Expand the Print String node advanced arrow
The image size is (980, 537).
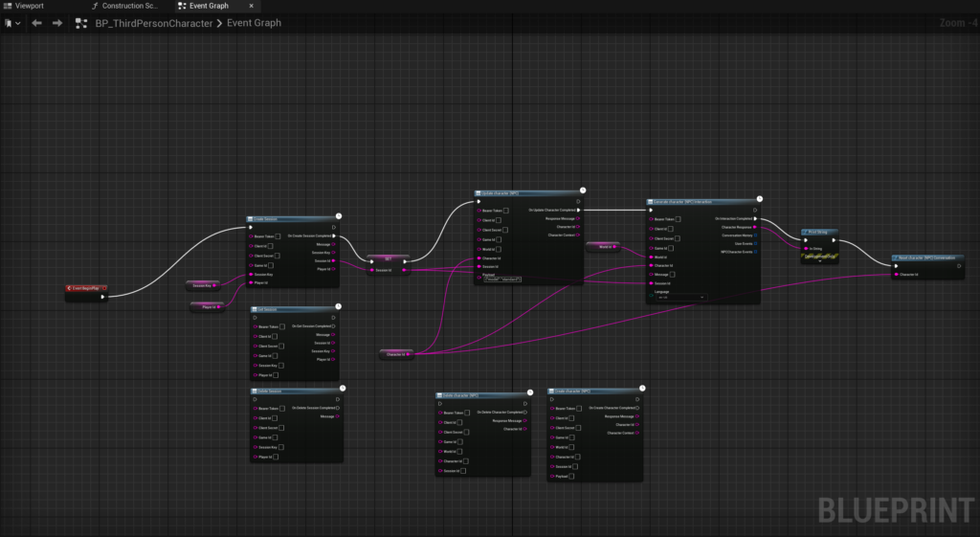[x=820, y=261]
